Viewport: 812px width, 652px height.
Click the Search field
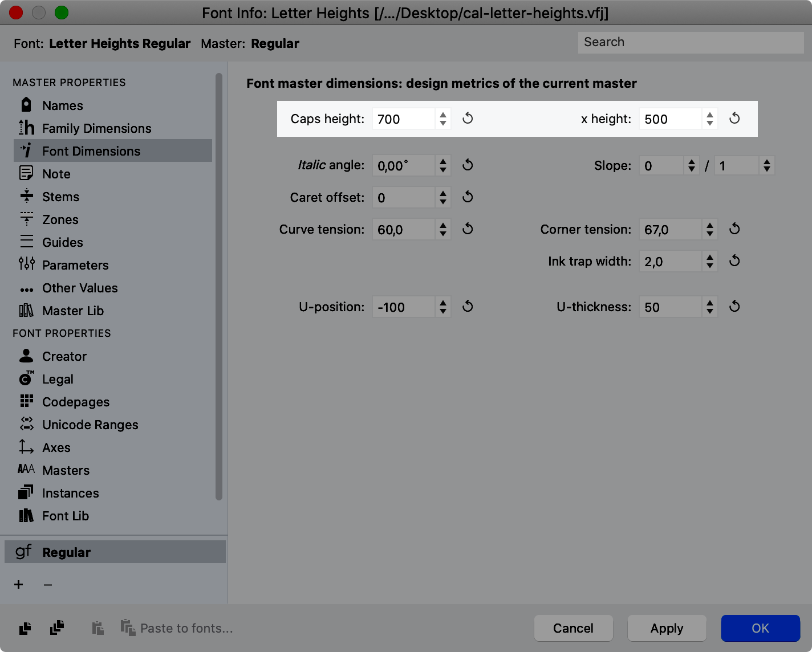pos(691,42)
